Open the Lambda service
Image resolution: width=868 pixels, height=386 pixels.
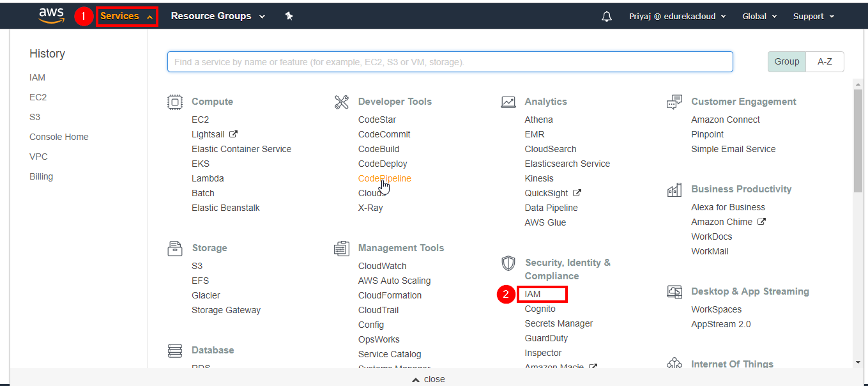[208, 178]
